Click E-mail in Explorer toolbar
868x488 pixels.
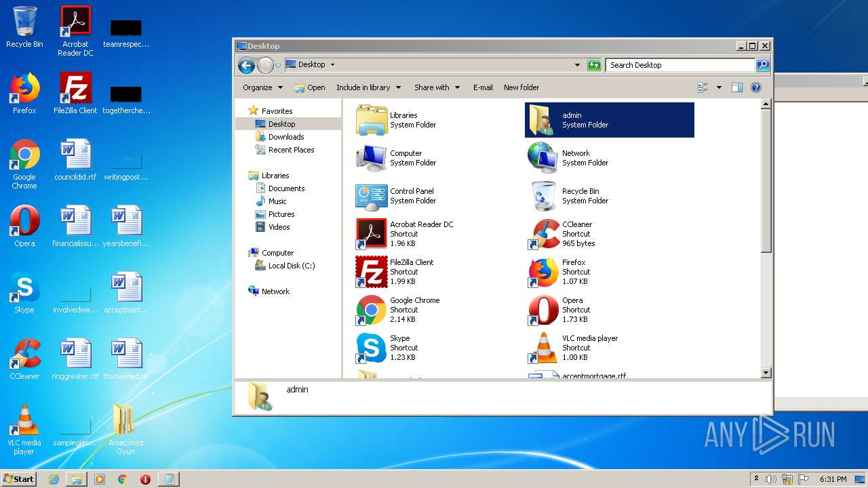[483, 87]
